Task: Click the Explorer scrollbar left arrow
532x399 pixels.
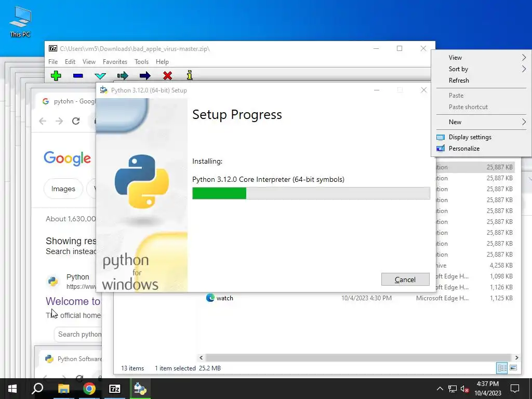Action: pyautogui.click(x=201, y=357)
